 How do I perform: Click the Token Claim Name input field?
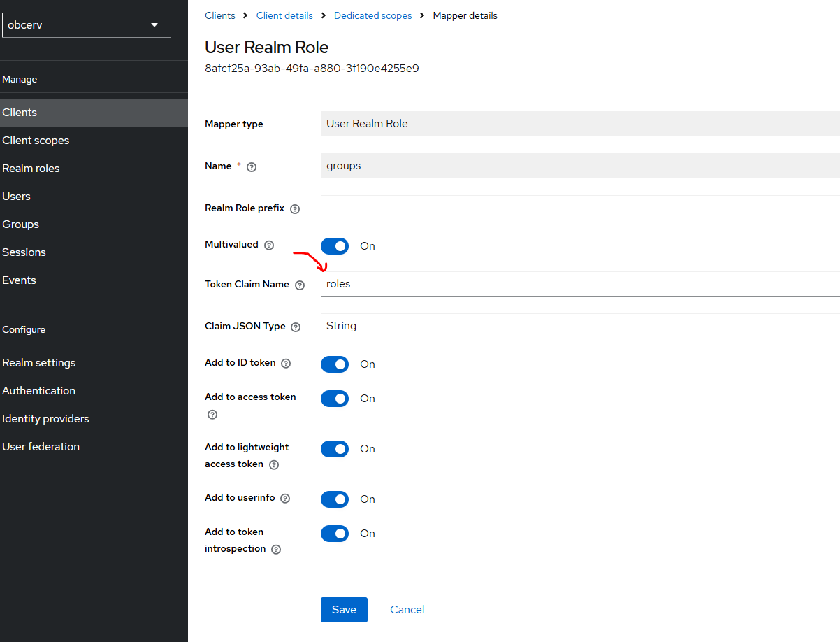[580, 284]
